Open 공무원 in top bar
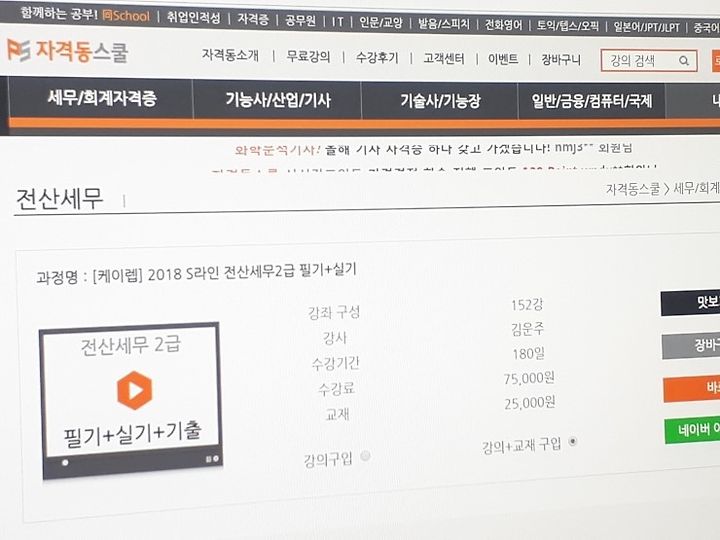 (x=300, y=21)
